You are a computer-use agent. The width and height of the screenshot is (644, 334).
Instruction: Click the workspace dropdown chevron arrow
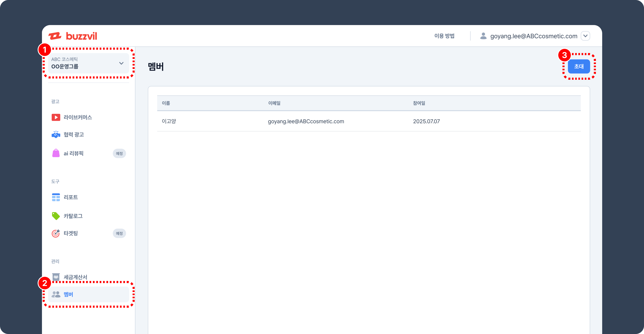121,63
